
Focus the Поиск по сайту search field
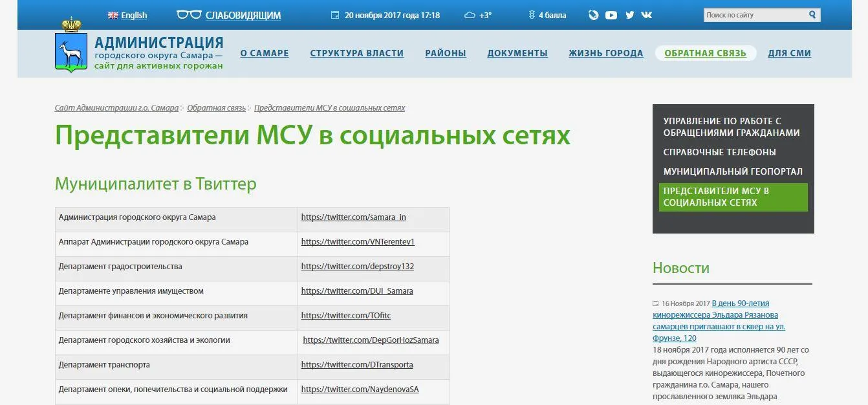(x=754, y=15)
